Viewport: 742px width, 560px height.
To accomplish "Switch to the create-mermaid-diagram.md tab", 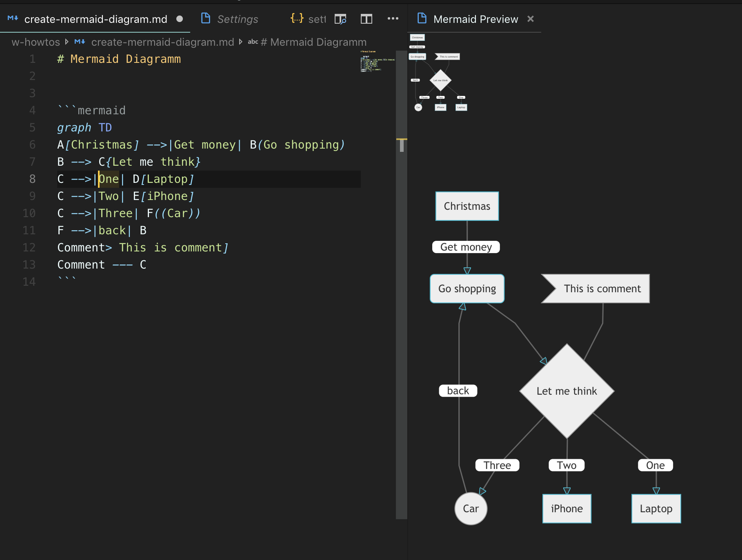I will pyautogui.click(x=96, y=19).
